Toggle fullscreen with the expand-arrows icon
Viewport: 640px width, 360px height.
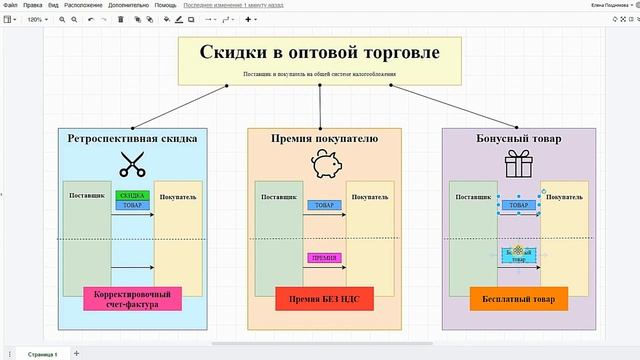click(623, 19)
